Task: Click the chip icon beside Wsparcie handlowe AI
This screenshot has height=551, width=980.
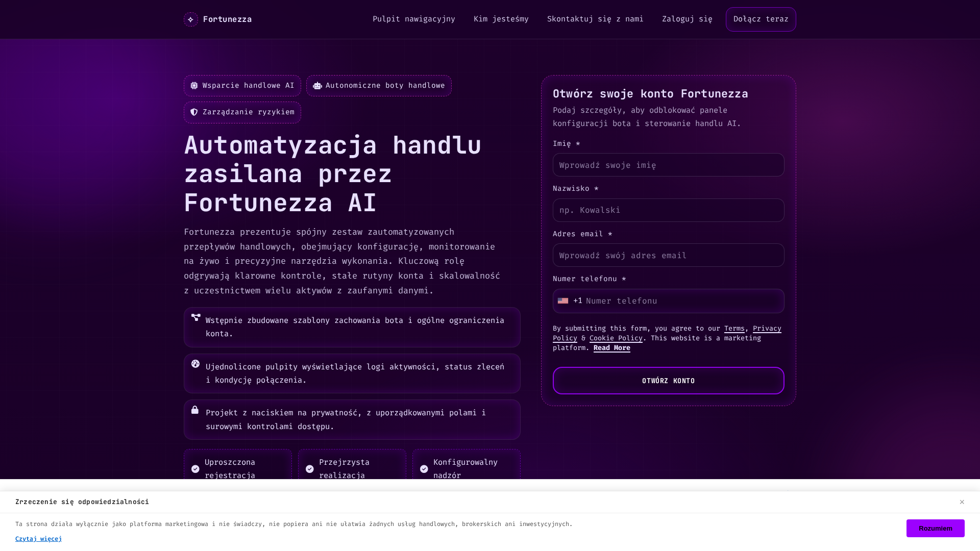Action: click(x=194, y=86)
